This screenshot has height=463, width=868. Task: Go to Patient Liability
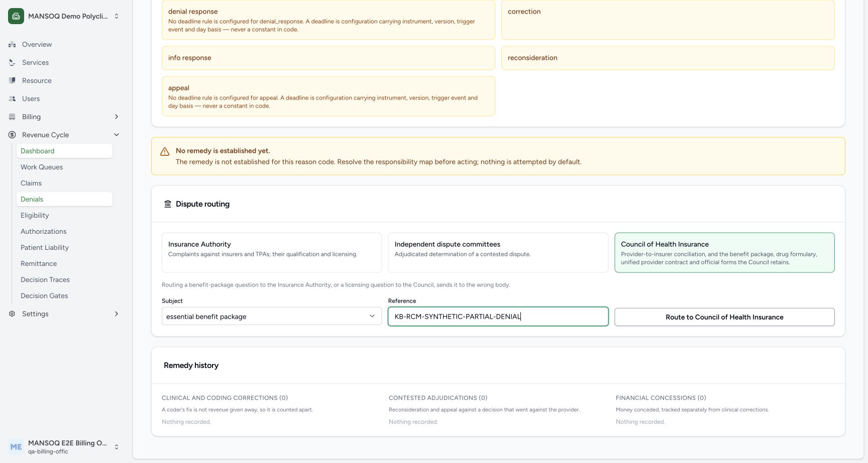click(x=64, y=247)
